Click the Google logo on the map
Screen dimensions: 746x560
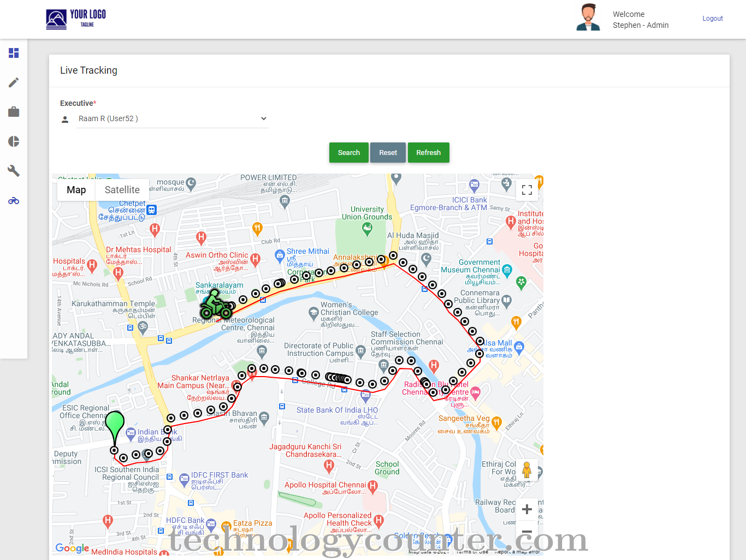click(72, 548)
